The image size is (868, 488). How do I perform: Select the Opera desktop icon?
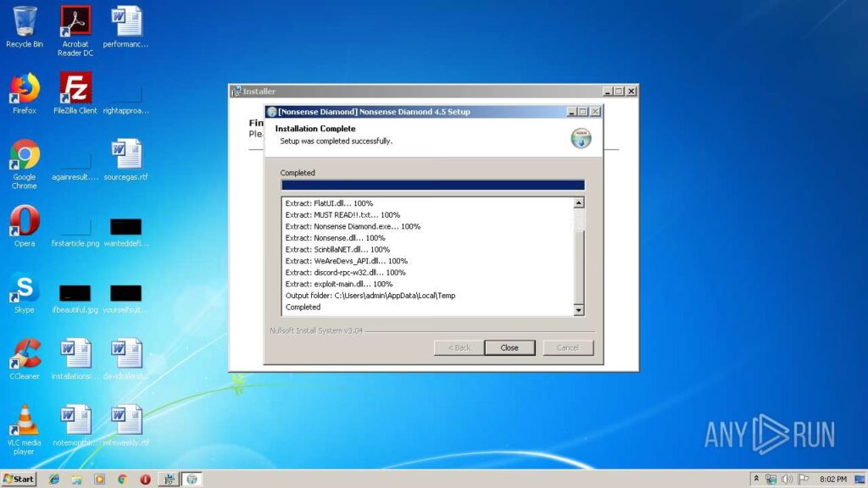[x=25, y=226]
